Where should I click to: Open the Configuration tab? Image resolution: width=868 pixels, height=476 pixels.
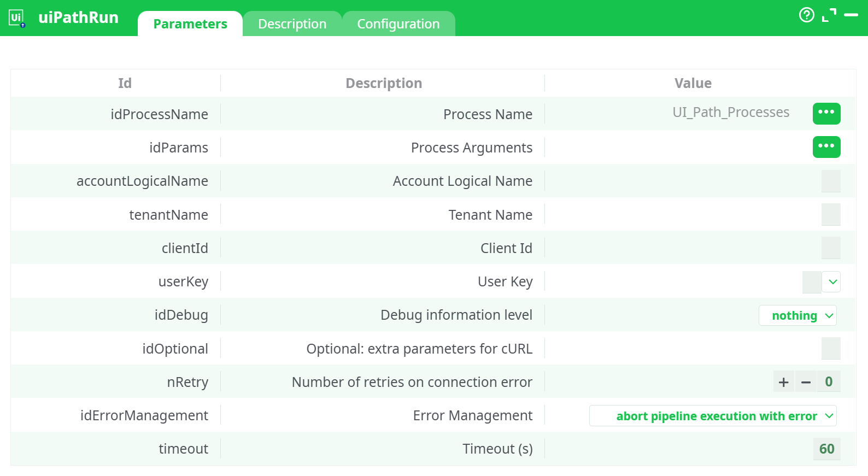[x=398, y=24]
